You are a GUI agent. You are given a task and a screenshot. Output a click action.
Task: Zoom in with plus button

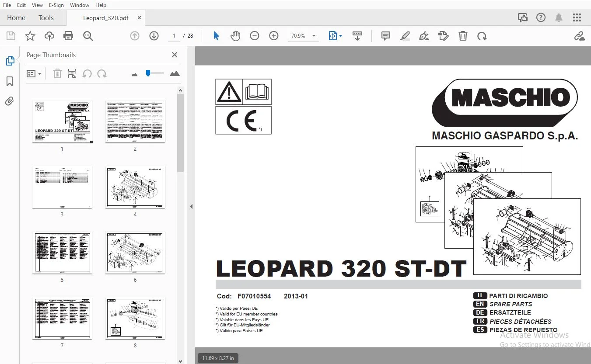pos(274,36)
